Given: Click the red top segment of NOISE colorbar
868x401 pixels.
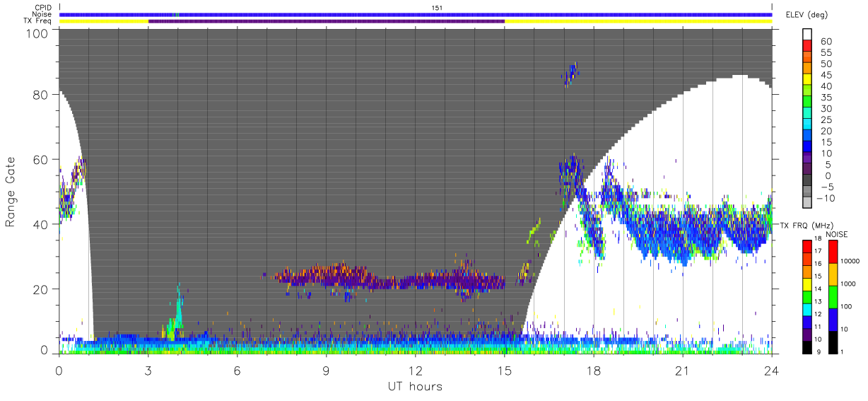Looking at the screenshot, I should [834, 251].
